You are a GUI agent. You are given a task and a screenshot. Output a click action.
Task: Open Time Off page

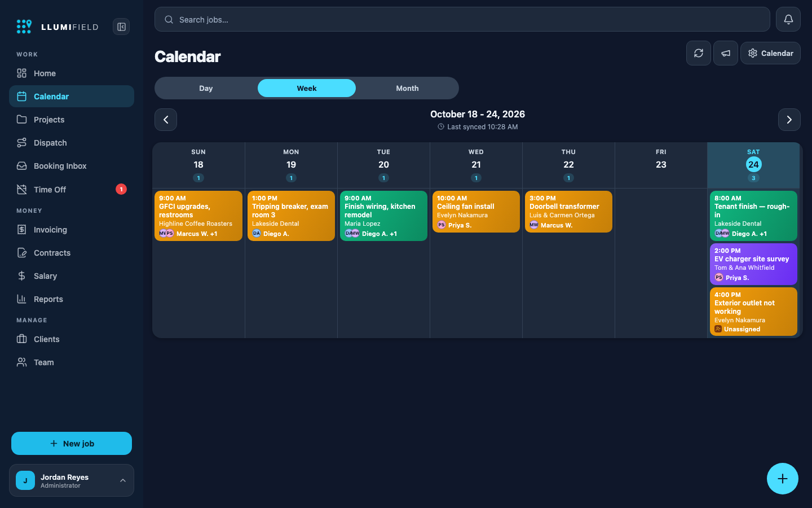click(72, 190)
